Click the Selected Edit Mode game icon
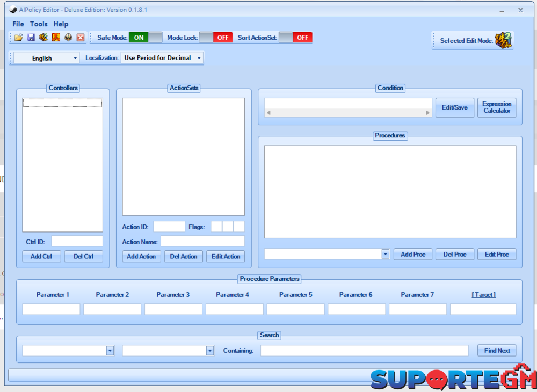This screenshot has width=537, height=392. pyautogui.click(x=503, y=40)
